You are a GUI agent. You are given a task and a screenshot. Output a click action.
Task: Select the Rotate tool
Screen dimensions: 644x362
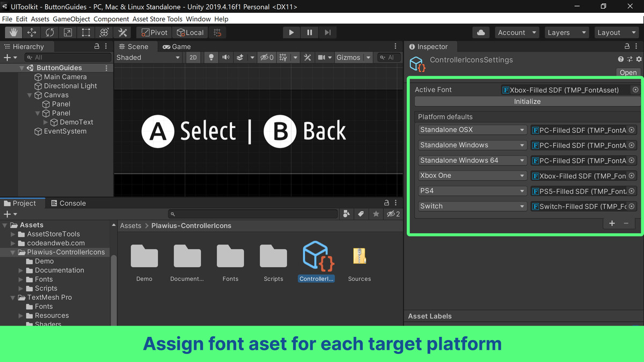(x=50, y=33)
